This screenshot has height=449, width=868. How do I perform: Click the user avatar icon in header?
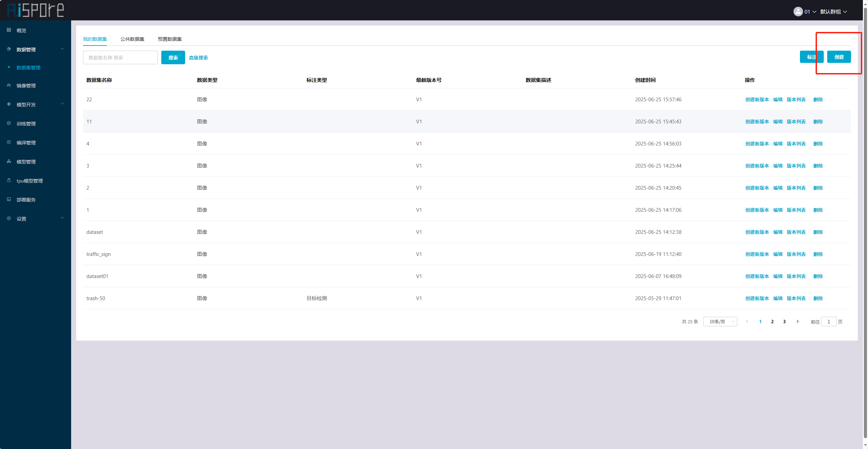798,12
